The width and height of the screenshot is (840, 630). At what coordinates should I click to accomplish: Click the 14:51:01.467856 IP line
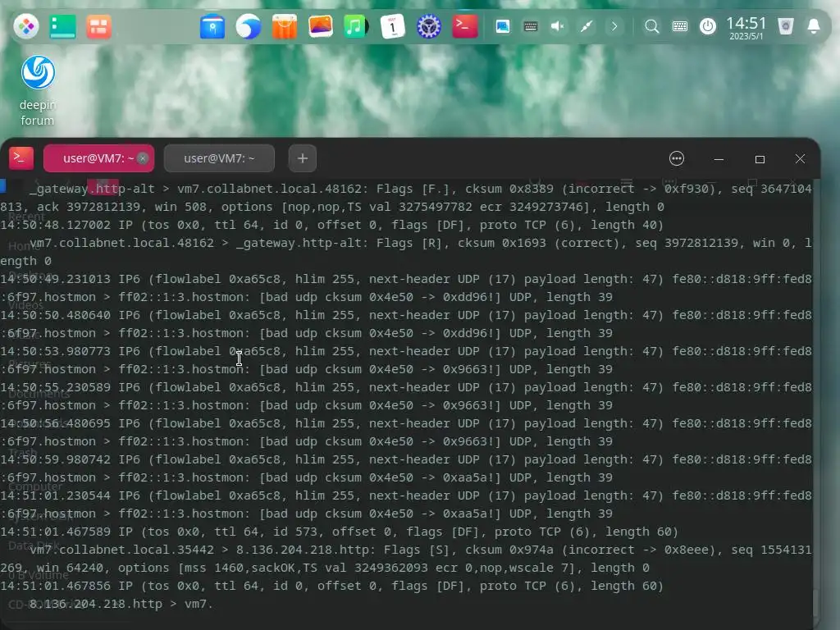click(x=331, y=586)
